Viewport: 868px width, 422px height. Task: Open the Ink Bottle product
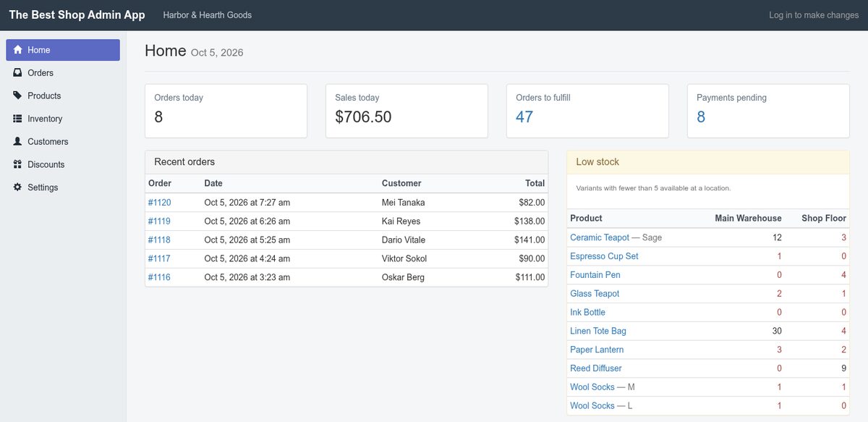click(587, 312)
